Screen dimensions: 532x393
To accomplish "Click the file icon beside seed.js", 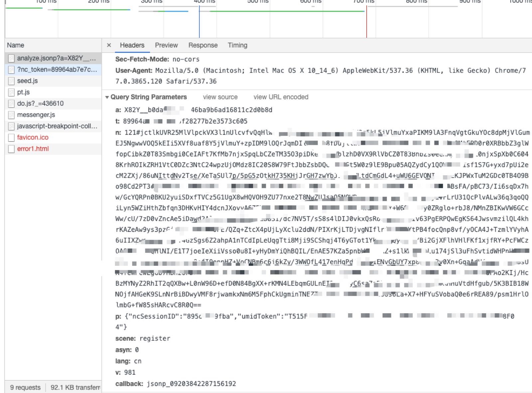I will pos(11,81).
